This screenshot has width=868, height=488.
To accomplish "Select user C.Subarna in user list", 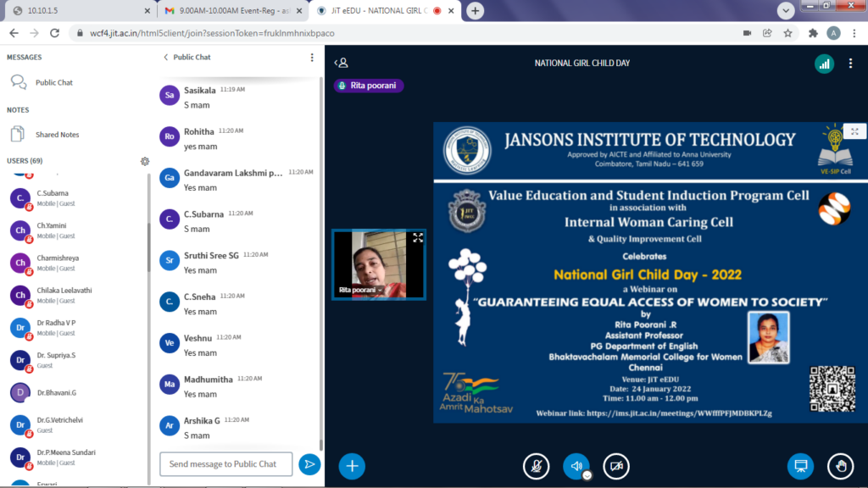I will click(x=75, y=198).
